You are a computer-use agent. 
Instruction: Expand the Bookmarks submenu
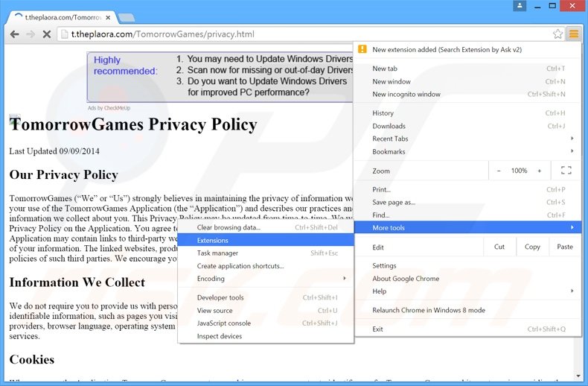click(x=468, y=152)
